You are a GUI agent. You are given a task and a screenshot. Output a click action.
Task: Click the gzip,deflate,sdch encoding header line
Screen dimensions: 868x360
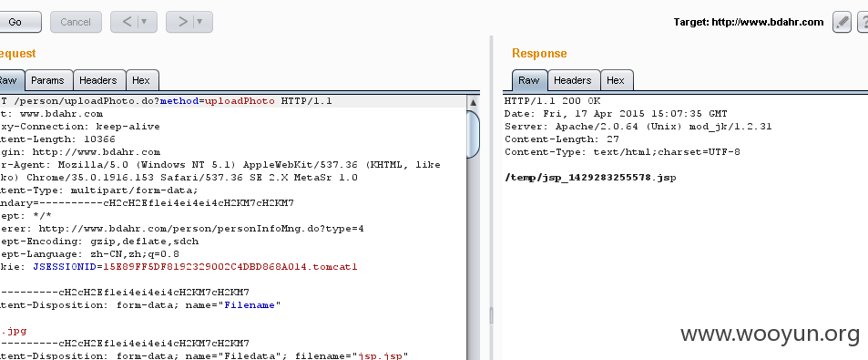(x=99, y=242)
